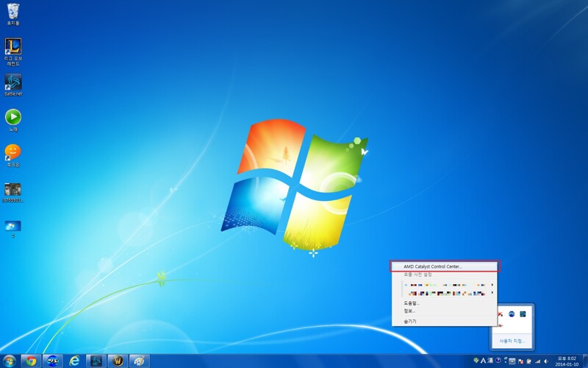Expand the upper pixelated submenu entry

click(x=445, y=285)
